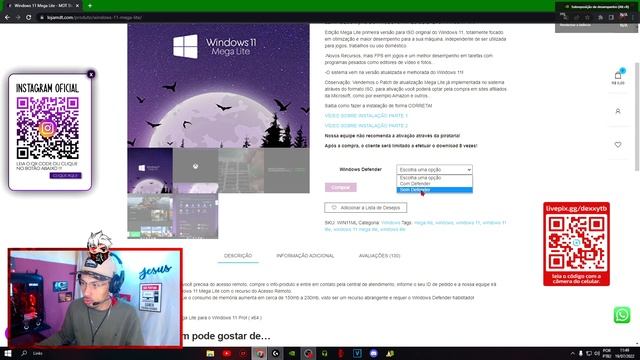
Task: Show hidden system tray icons chevron
Action: click(572, 353)
